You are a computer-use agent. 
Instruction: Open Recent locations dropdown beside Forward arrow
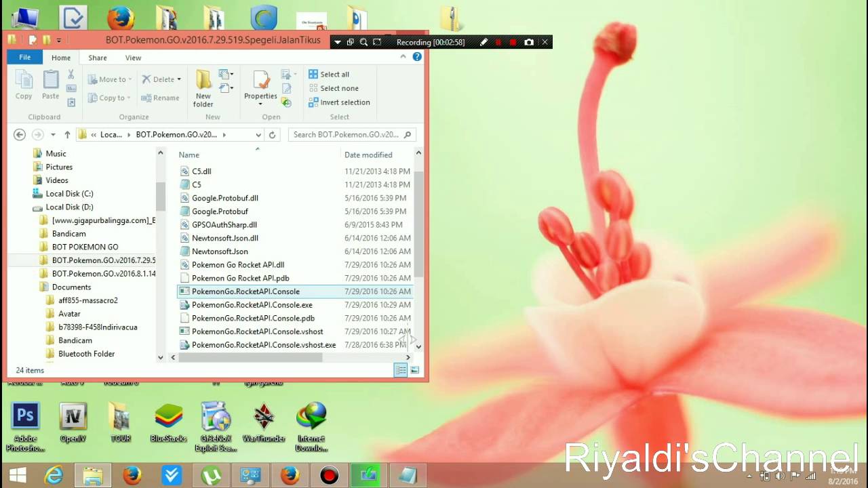[53, 135]
